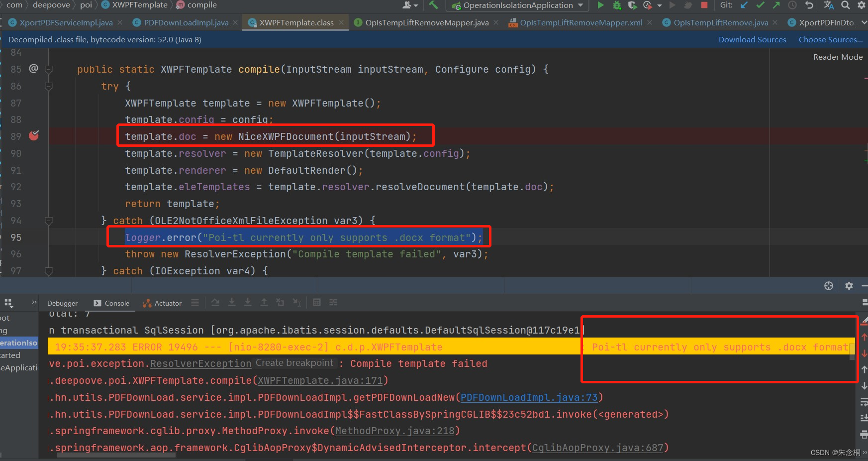Open the Debugger tab
Screen dimensions: 868x461
tap(63, 303)
